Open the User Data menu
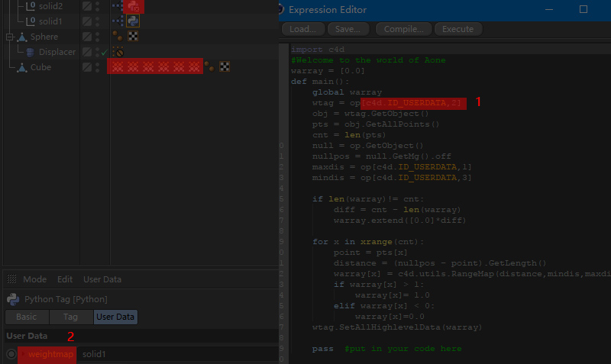This screenshot has height=364, width=611. [x=102, y=279]
